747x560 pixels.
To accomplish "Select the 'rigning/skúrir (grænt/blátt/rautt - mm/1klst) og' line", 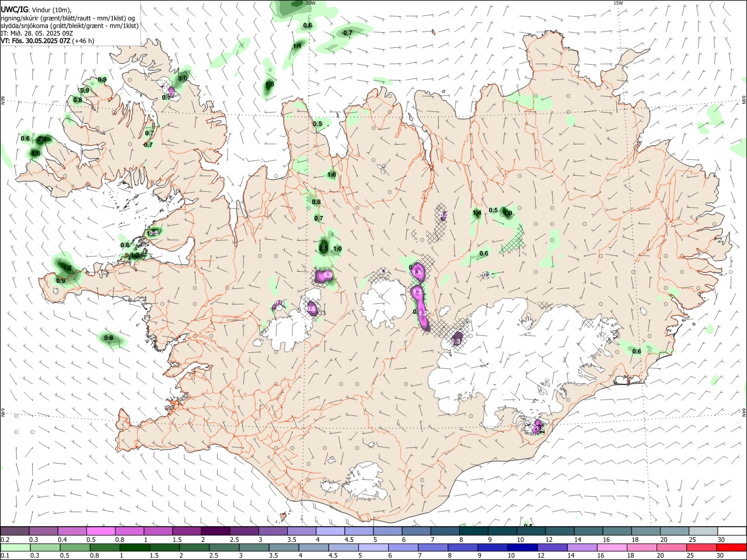I will pyautogui.click(x=68, y=18).
